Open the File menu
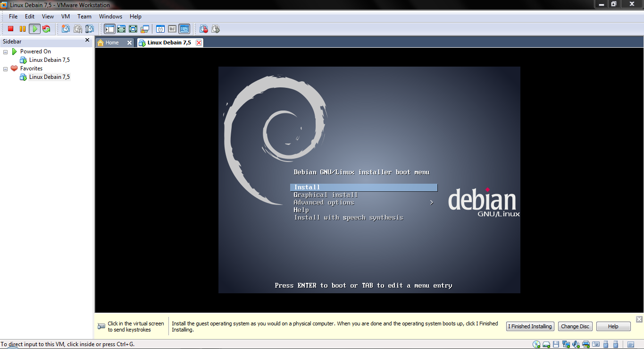Viewport: 644px width, 349px height. click(x=13, y=17)
